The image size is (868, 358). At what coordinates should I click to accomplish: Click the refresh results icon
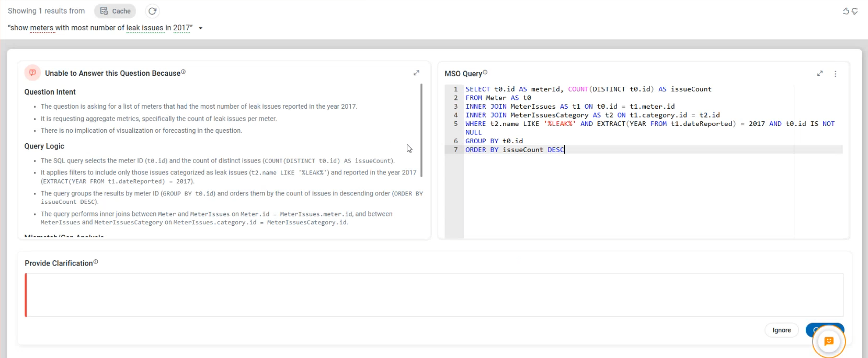152,11
